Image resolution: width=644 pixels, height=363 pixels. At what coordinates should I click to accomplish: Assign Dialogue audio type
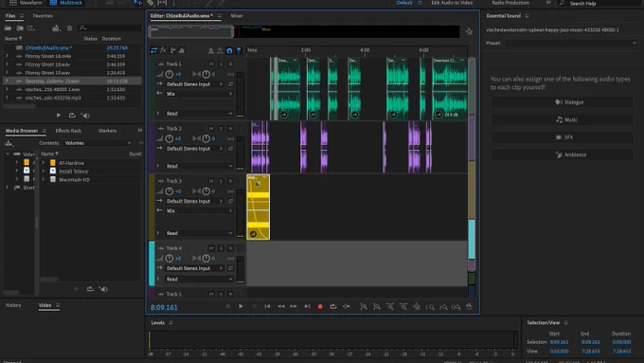coord(562,102)
